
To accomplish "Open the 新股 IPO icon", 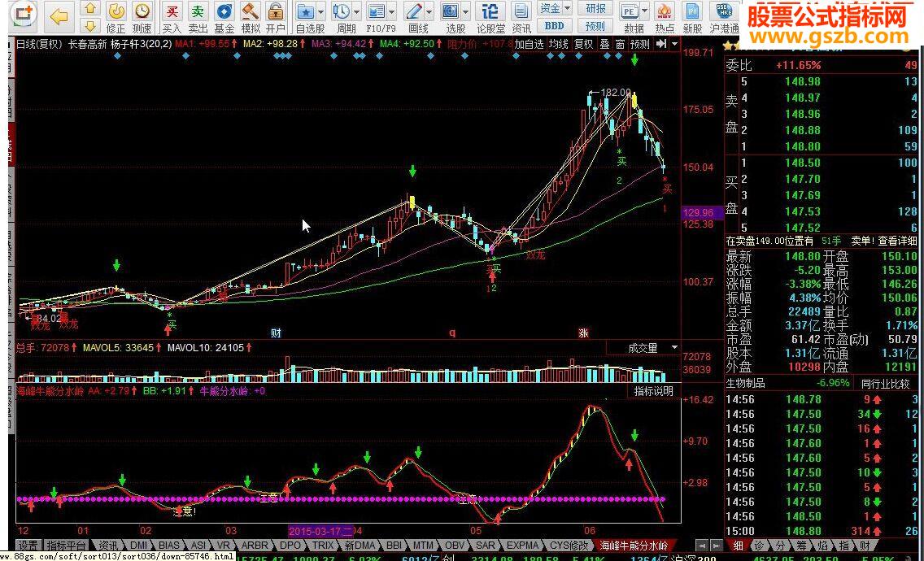I will [692, 17].
